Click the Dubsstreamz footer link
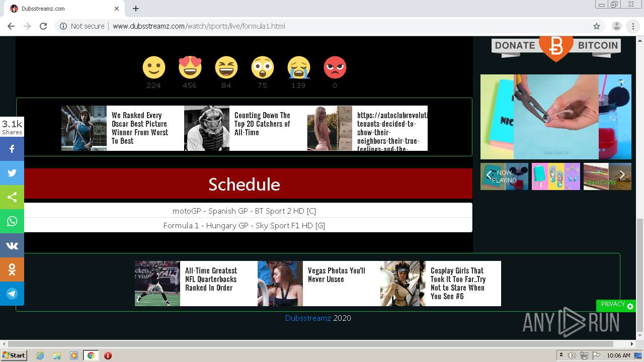 [308, 318]
